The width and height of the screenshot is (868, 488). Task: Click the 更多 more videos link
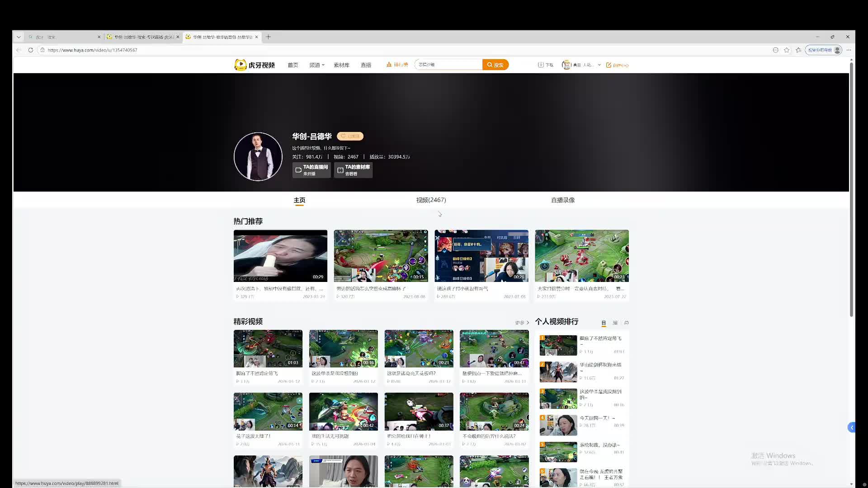point(522,323)
